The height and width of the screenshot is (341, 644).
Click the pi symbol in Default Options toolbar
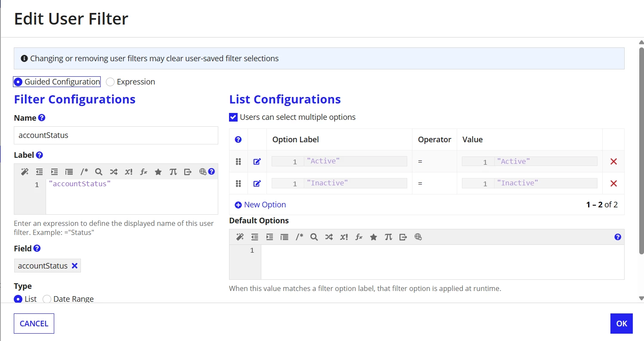click(x=388, y=237)
